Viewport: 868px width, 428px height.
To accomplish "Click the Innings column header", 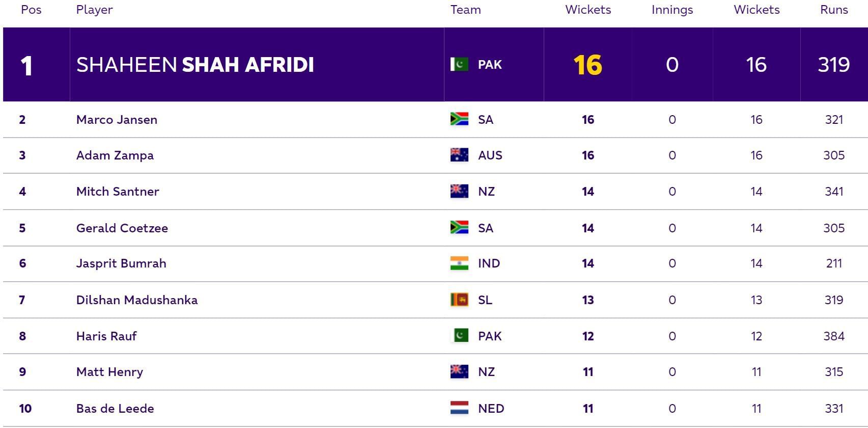I will pos(672,10).
